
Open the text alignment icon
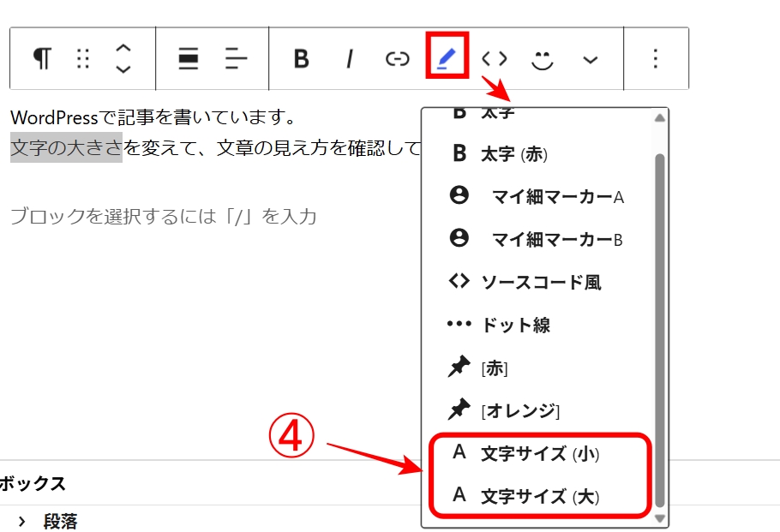point(236,58)
